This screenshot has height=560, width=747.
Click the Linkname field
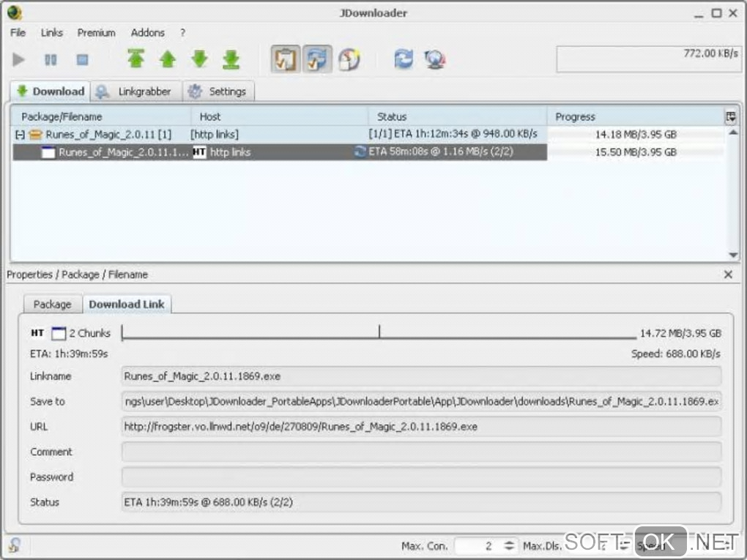(421, 376)
